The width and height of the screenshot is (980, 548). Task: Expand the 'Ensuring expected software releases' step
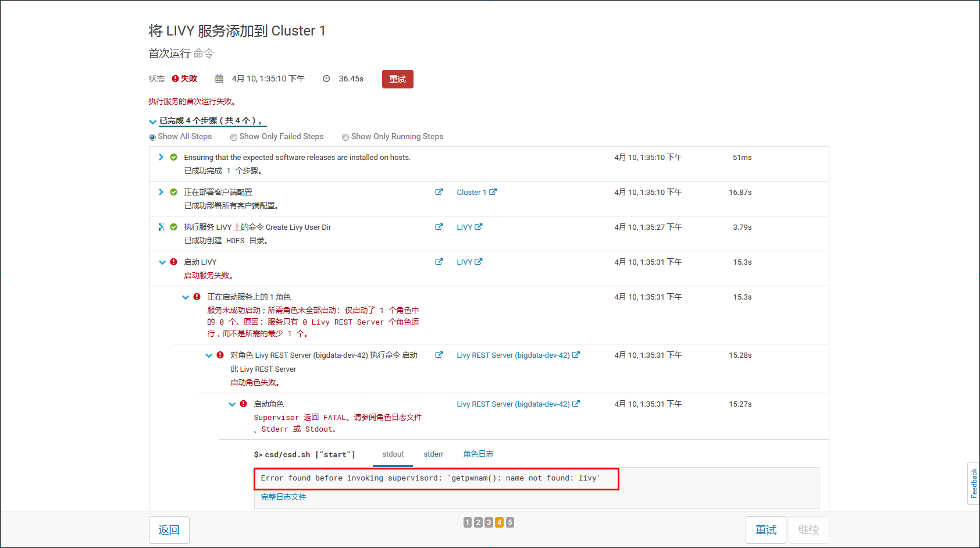(x=161, y=157)
